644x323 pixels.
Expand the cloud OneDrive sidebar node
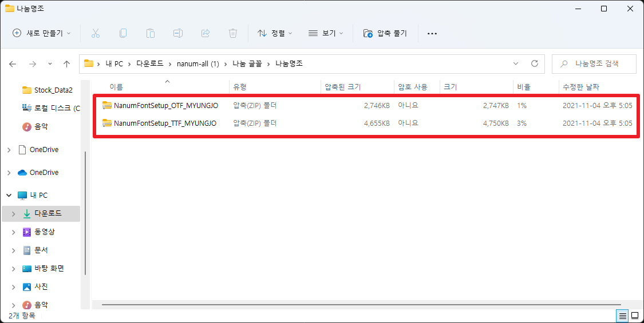[9, 173]
